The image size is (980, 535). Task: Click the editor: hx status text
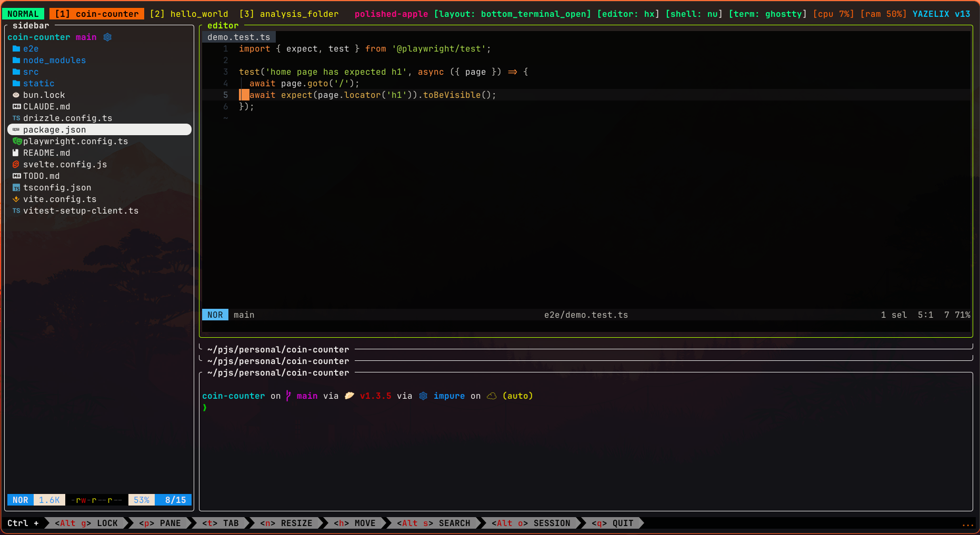tap(628, 14)
